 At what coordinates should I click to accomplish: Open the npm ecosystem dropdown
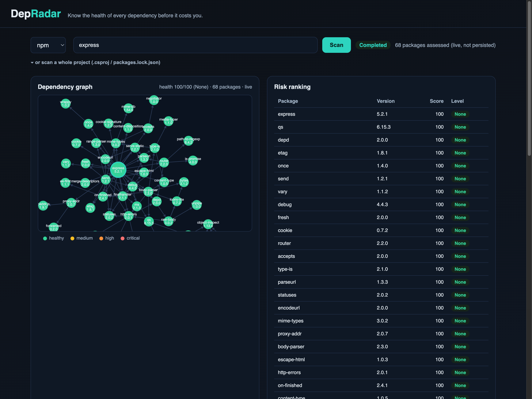[48, 45]
